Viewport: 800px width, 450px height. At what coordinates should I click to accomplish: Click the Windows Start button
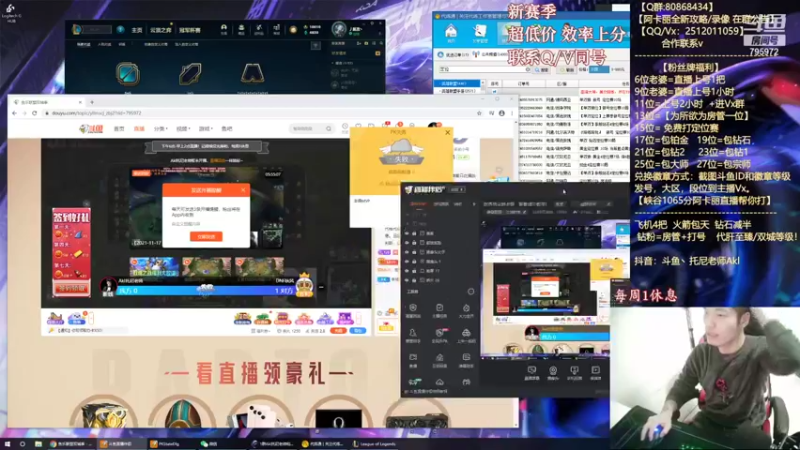[x=7, y=444]
